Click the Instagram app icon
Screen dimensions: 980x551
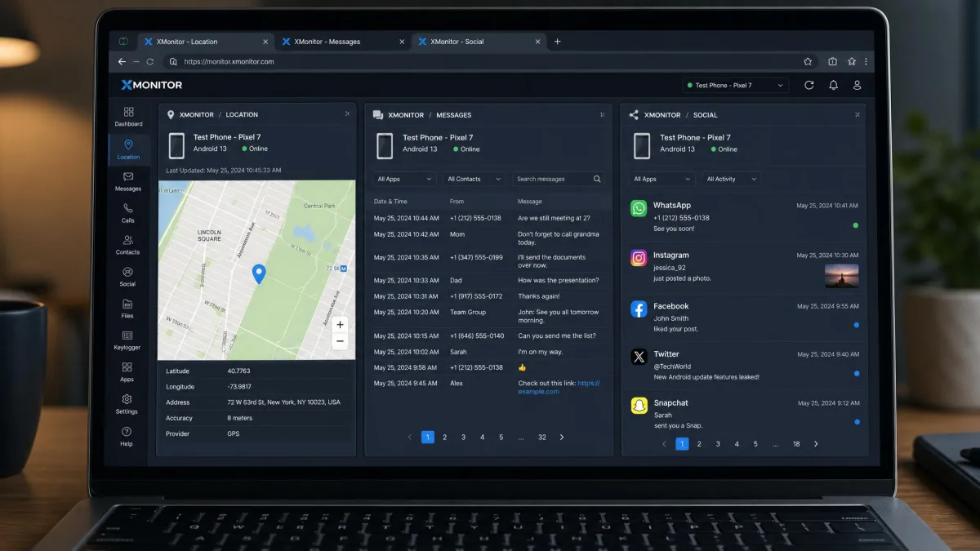tap(639, 258)
